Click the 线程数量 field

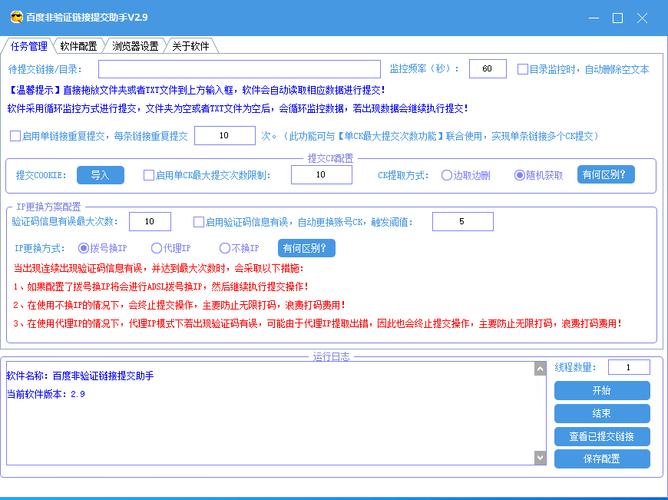click(x=629, y=367)
